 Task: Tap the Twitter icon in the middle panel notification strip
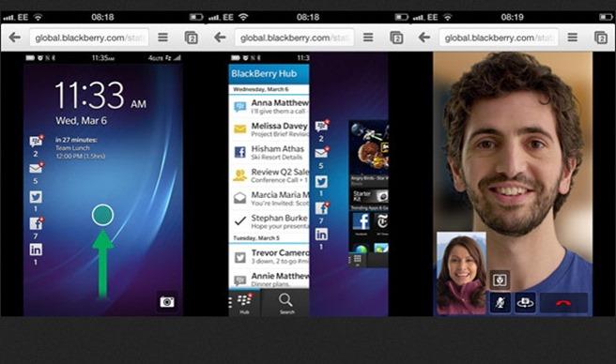[x=321, y=182]
